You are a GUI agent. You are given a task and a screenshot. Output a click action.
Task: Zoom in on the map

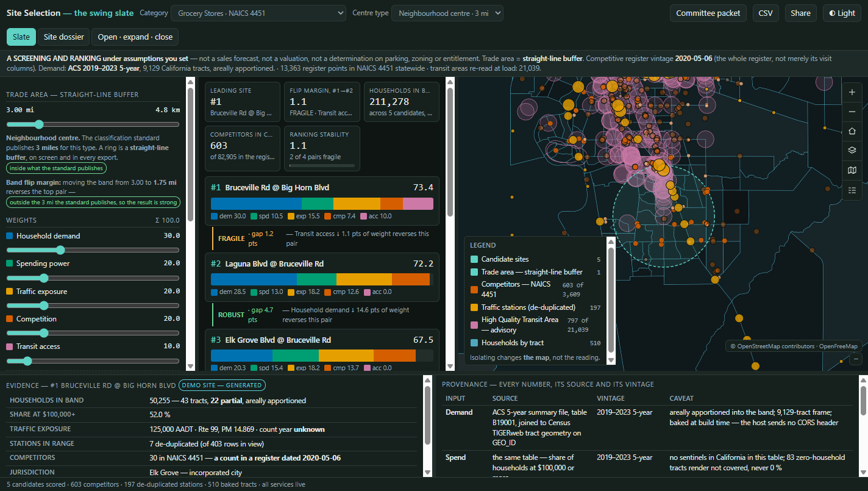tap(852, 92)
